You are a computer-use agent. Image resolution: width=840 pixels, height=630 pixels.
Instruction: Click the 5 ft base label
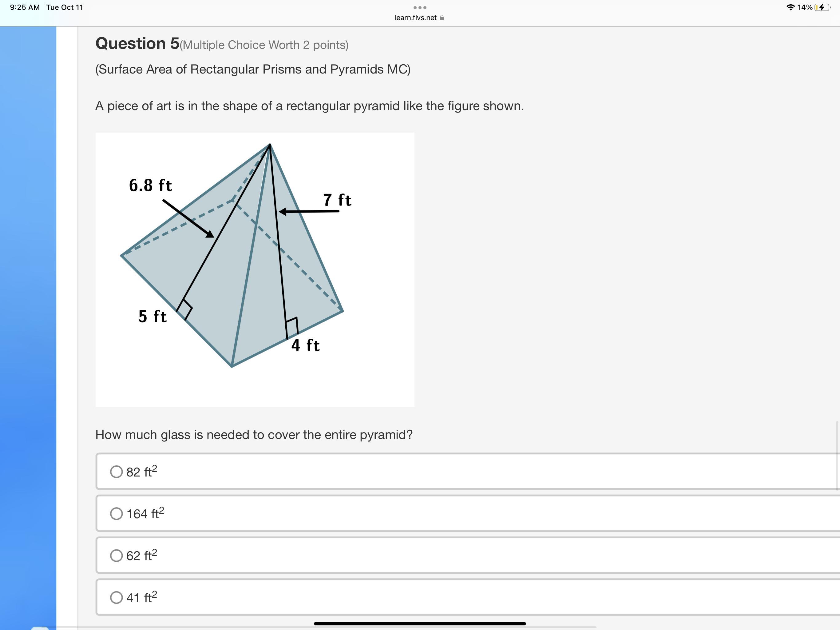click(x=152, y=316)
